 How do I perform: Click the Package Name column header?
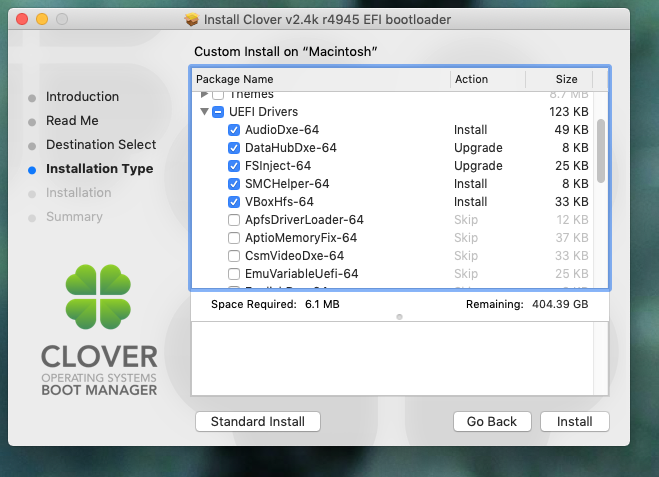(x=321, y=79)
